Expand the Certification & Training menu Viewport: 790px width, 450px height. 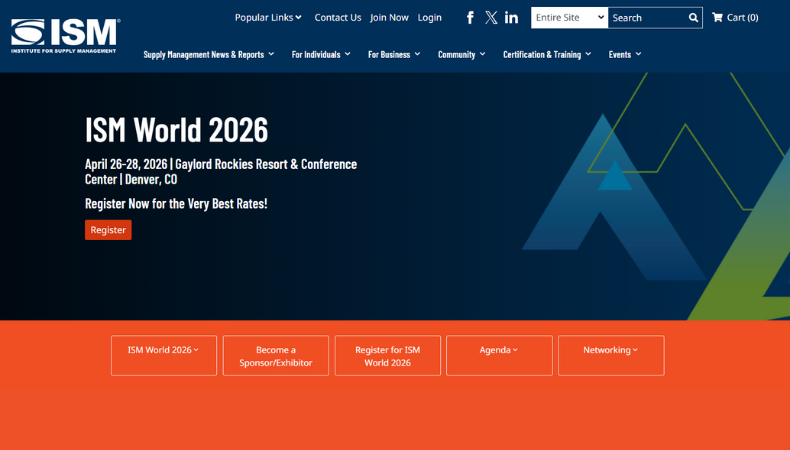547,54
